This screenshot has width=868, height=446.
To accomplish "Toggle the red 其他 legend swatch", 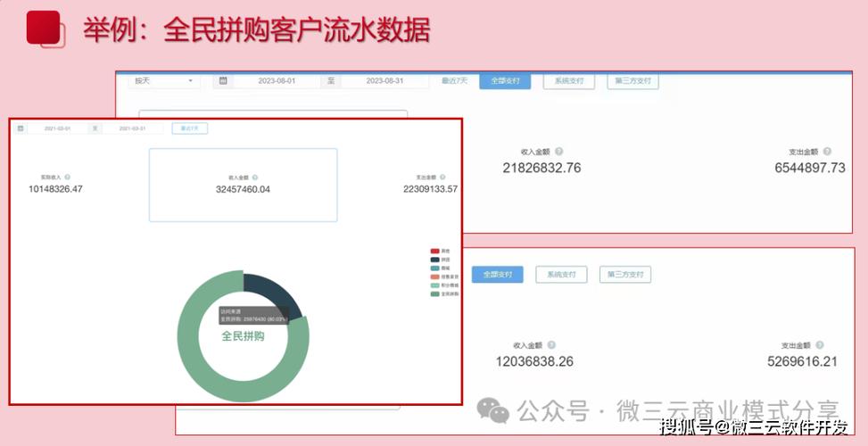I will coord(435,252).
